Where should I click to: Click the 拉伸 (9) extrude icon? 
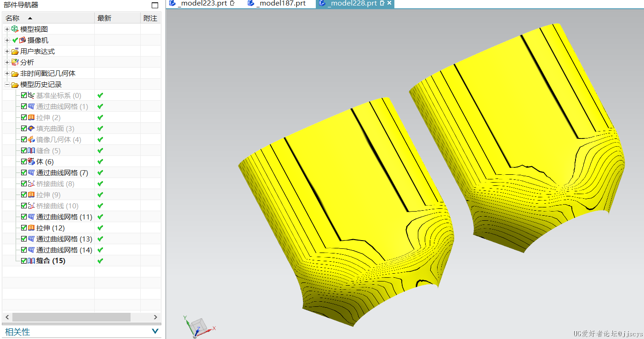pos(31,195)
